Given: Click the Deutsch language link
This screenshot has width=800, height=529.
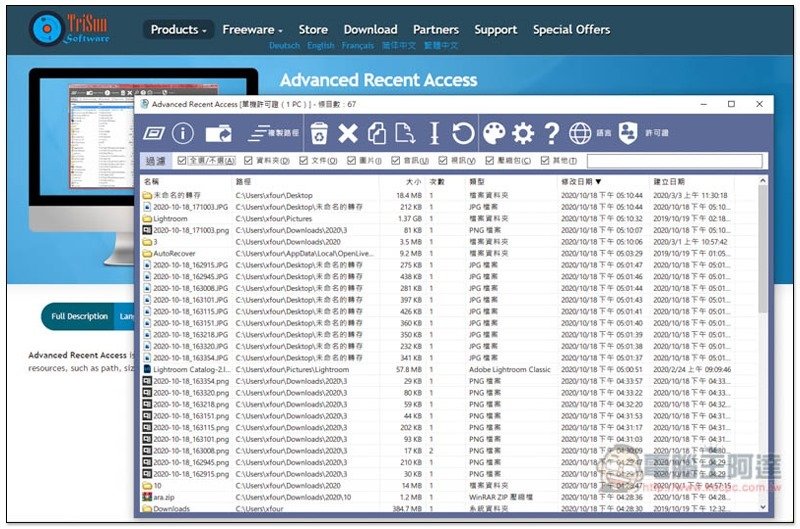Looking at the screenshot, I should coord(284,46).
